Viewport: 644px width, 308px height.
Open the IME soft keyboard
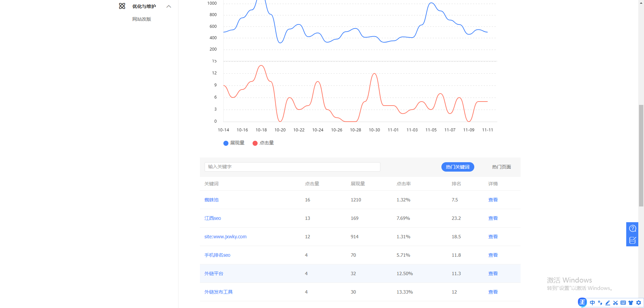pyautogui.click(x=623, y=303)
